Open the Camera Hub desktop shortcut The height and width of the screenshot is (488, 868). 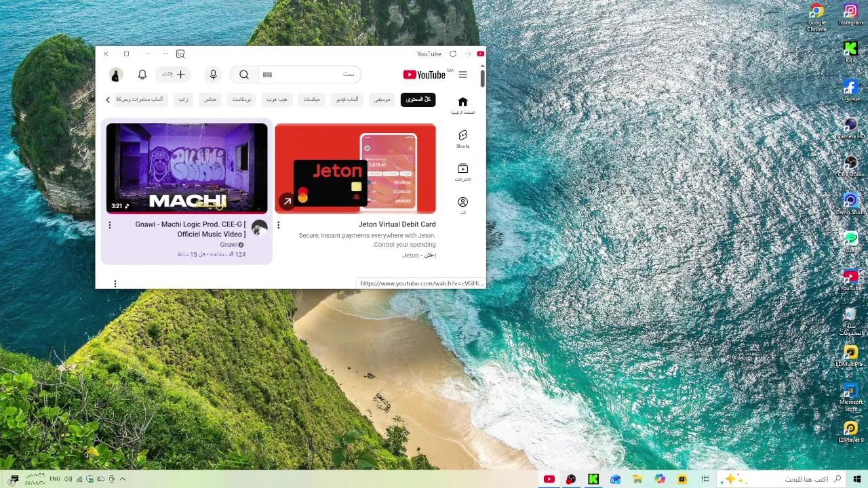pyautogui.click(x=850, y=129)
